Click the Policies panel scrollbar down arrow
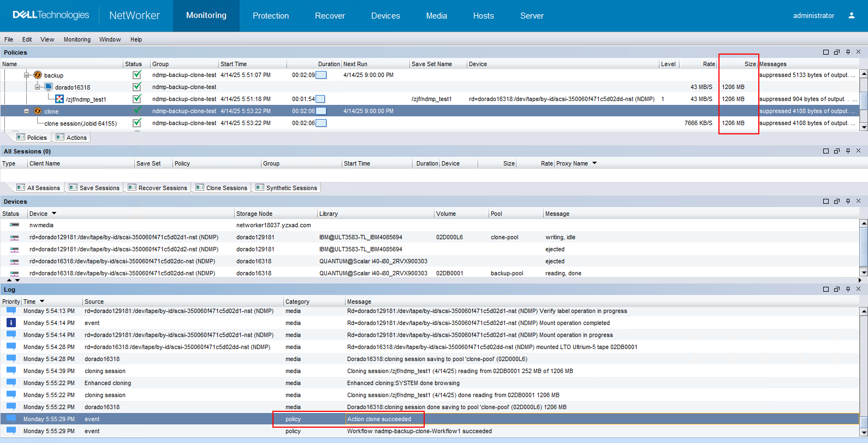 coord(864,127)
